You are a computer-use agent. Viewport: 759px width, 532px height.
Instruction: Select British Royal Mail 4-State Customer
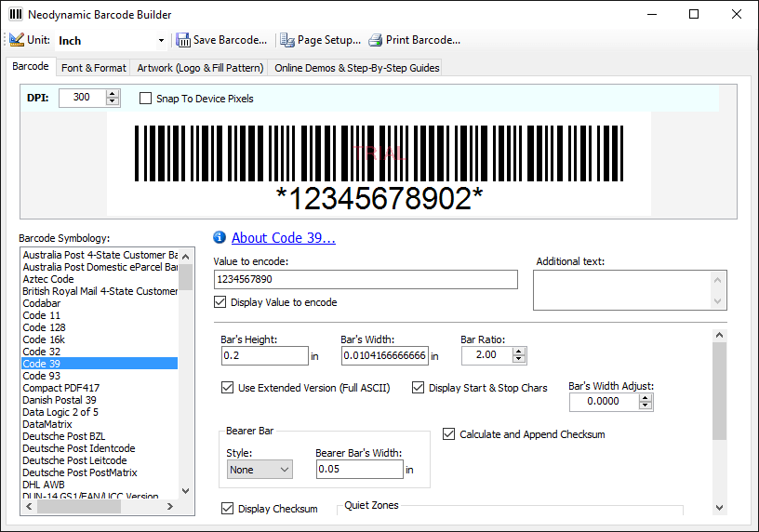click(100, 291)
